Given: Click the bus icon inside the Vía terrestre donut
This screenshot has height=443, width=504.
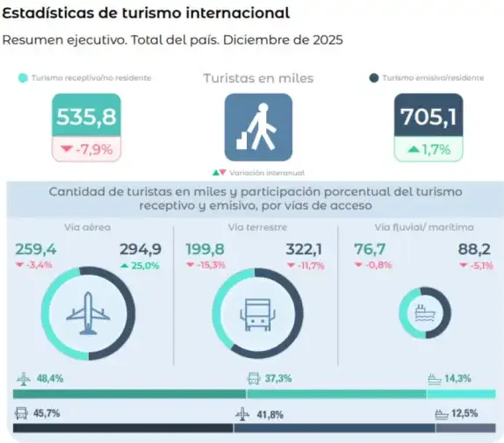Looking at the screenshot, I should point(257,315).
